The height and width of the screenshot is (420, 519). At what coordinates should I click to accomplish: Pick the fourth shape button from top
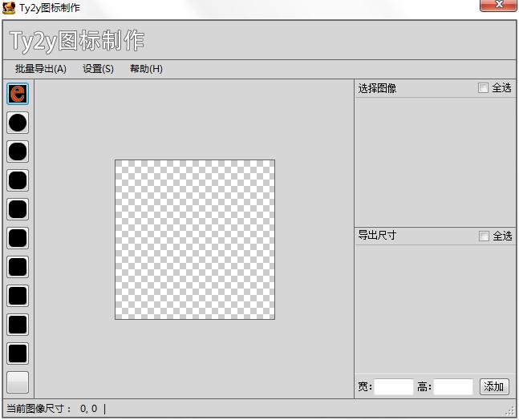tap(18, 180)
